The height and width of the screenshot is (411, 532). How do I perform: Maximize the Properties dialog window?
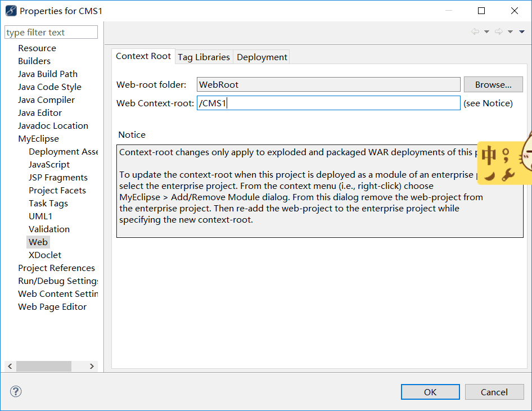pyautogui.click(x=481, y=11)
